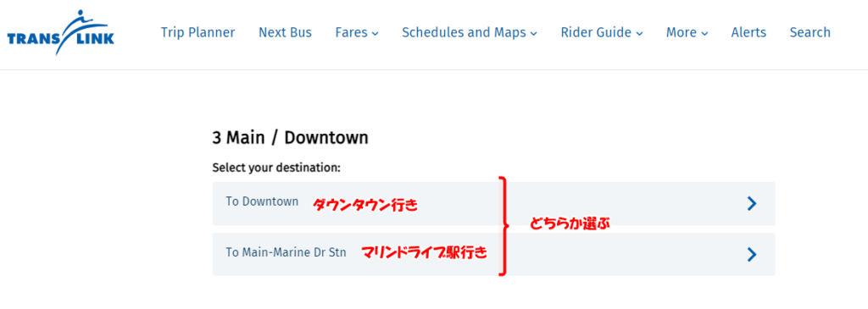View service Alerts
The width and height of the screenshot is (868, 309).
tap(748, 33)
